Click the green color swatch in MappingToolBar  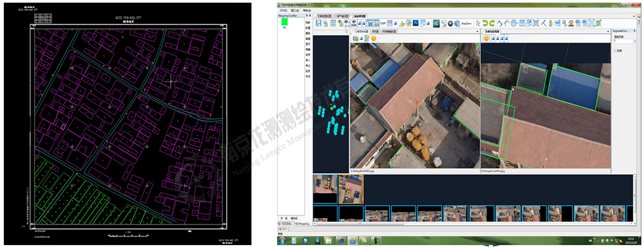285,22
